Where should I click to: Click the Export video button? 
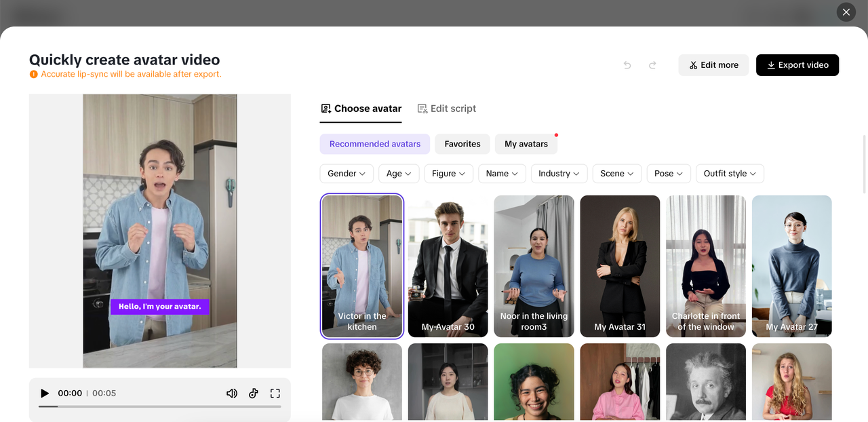click(797, 65)
